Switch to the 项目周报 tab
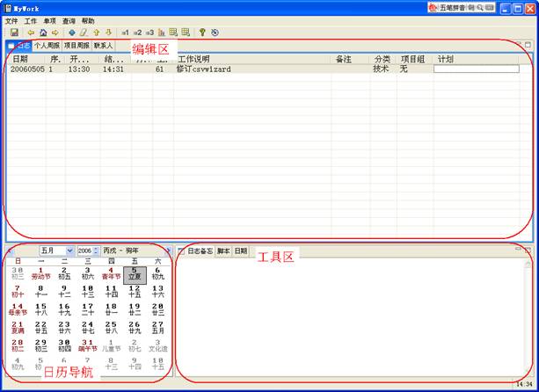 (76, 45)
